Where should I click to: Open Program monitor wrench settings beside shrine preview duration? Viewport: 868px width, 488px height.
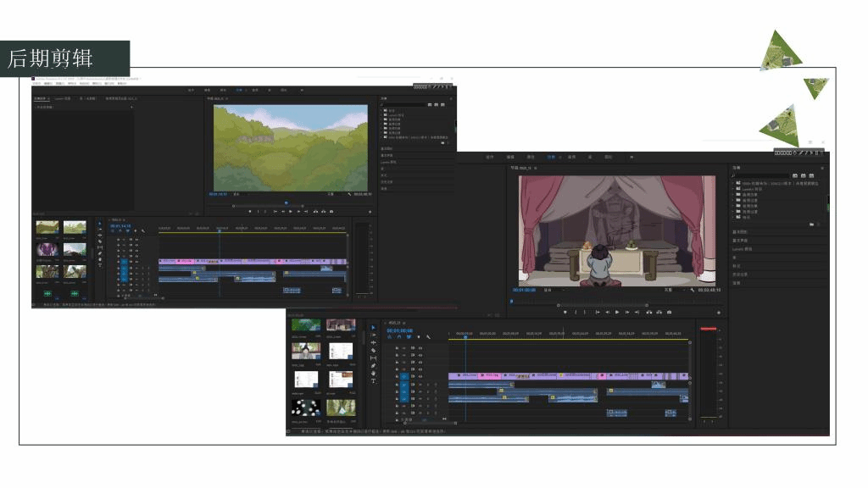[x=692, y=290]
